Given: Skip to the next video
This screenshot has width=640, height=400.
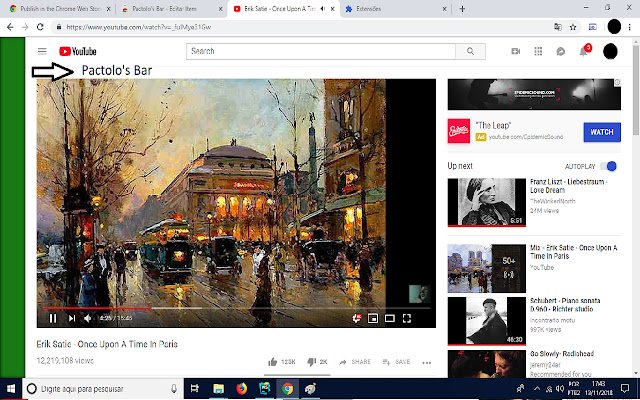Looking at the screenshot, I should coord(71,318).
